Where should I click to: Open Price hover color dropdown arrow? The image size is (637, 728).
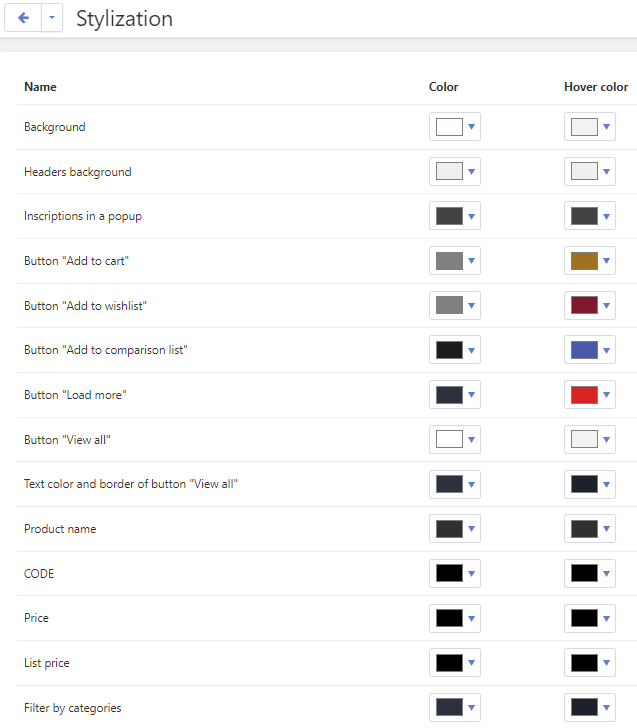click(x=606, y=618)
